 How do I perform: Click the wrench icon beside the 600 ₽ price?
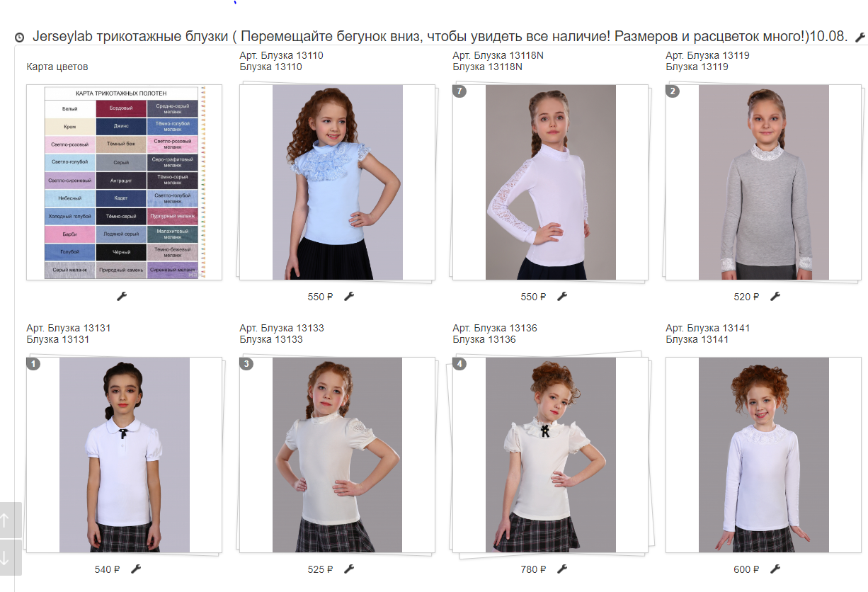point(775,569)
